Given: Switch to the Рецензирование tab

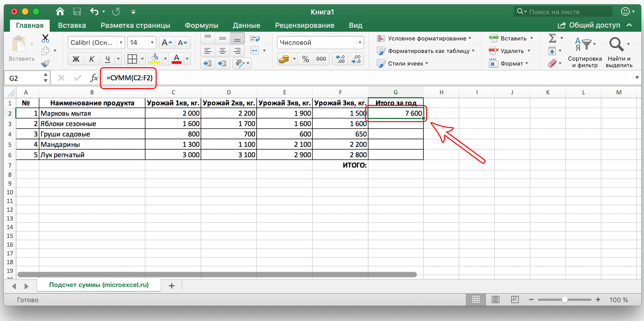Looking at the screenshot, I should [x=305, y=25].
